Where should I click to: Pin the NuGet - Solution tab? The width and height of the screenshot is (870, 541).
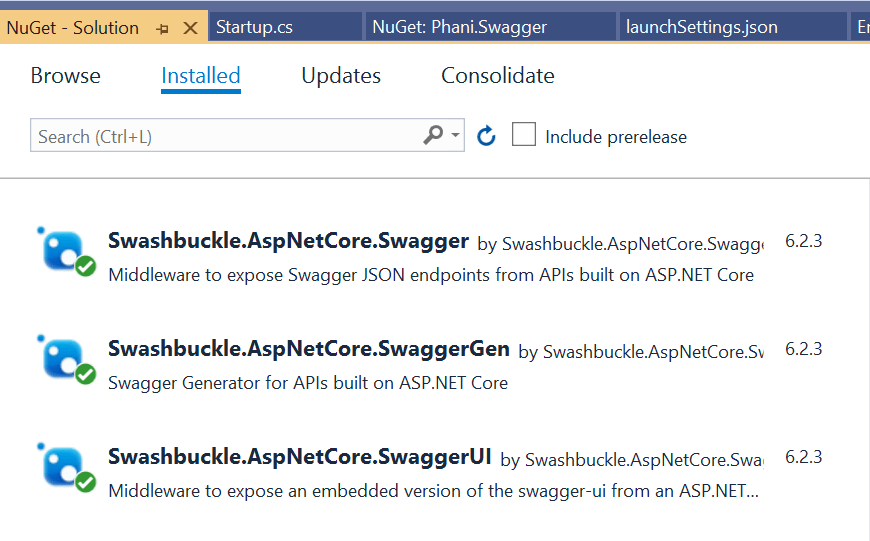[164, 28]
